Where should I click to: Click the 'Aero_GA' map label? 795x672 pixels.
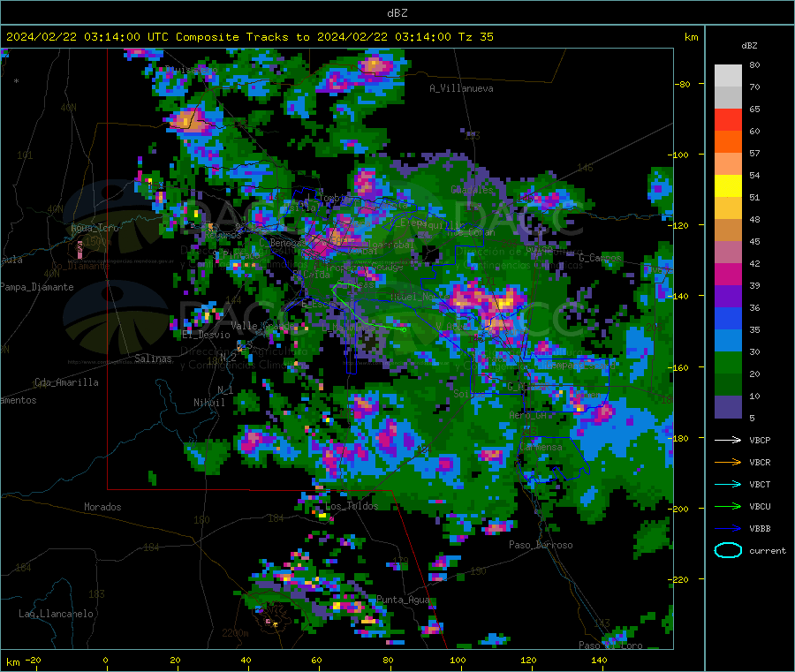click(x=527, y=415)
